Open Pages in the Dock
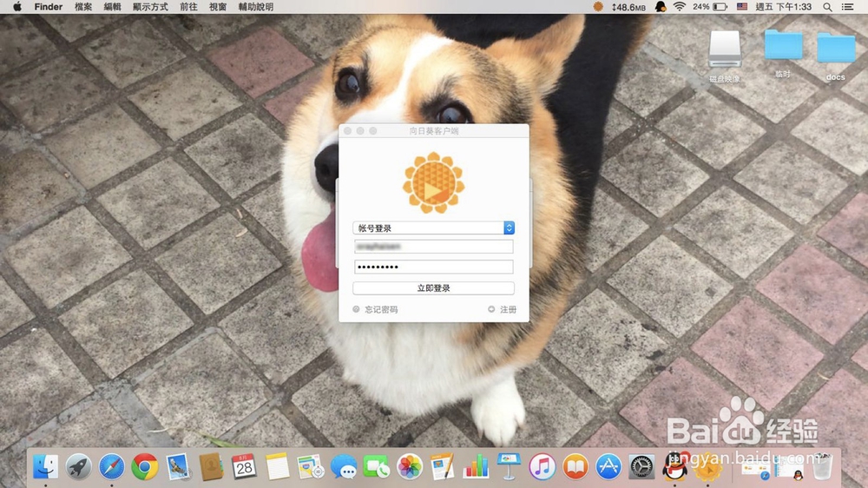Image resolution: width=868 pixels, height=488 pixels. (443, 466)
